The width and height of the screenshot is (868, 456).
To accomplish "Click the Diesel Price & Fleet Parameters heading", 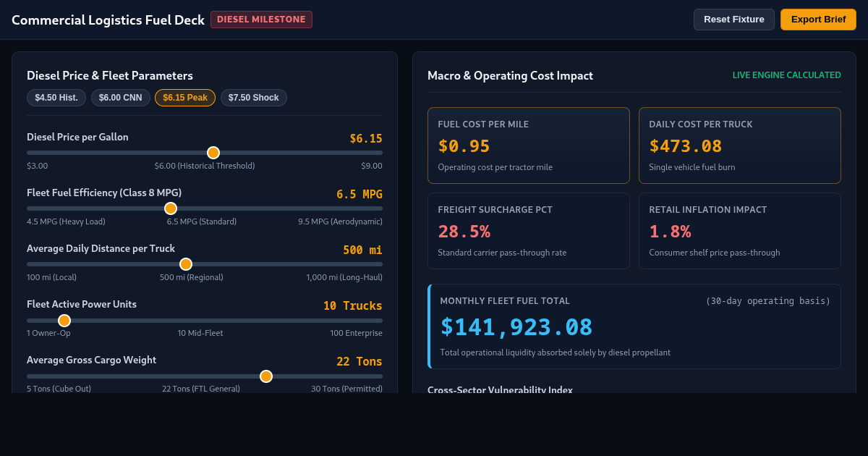I will (x=110, y=75).
